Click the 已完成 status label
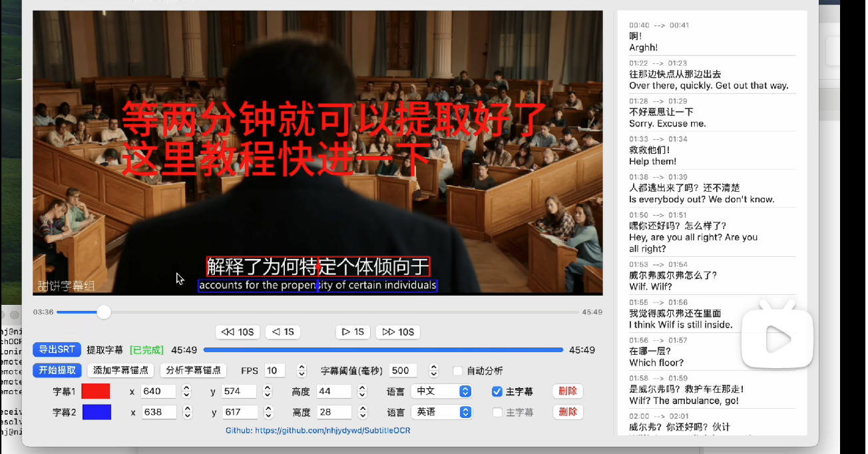The image size is (868, 454). coord(146,350)
